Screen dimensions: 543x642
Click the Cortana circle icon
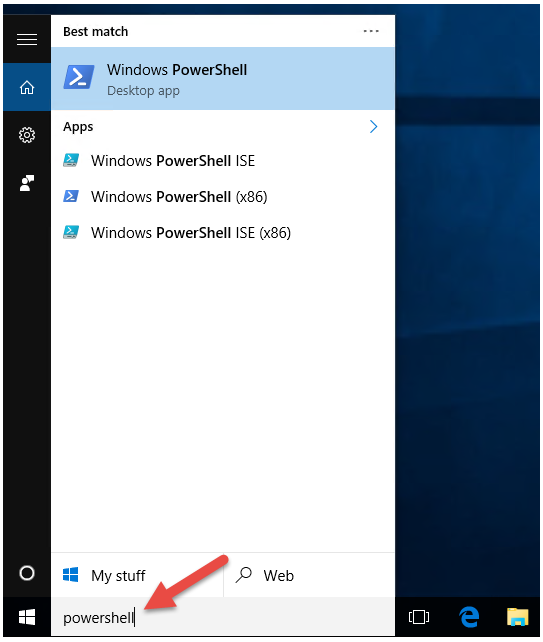(27, 573)
